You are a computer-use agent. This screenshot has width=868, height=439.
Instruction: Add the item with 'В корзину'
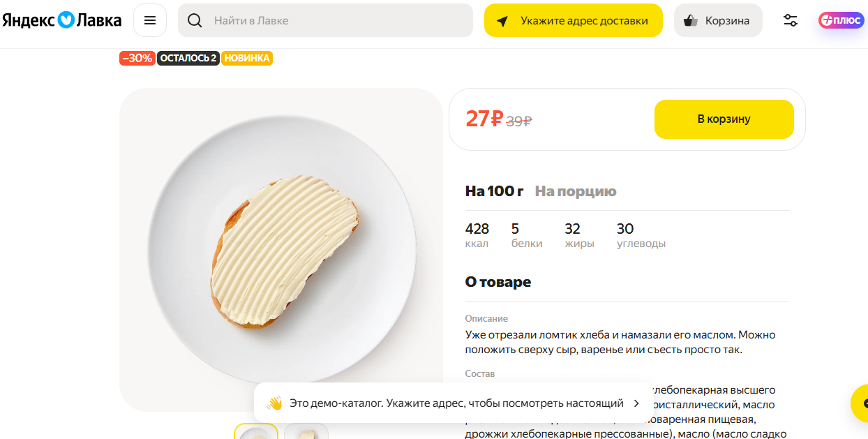coord(724,119)
